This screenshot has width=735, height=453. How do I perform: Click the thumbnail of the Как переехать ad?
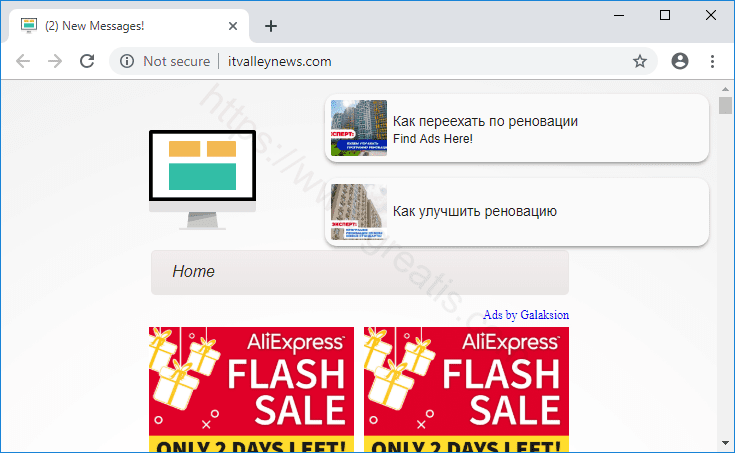coord(359,128)
